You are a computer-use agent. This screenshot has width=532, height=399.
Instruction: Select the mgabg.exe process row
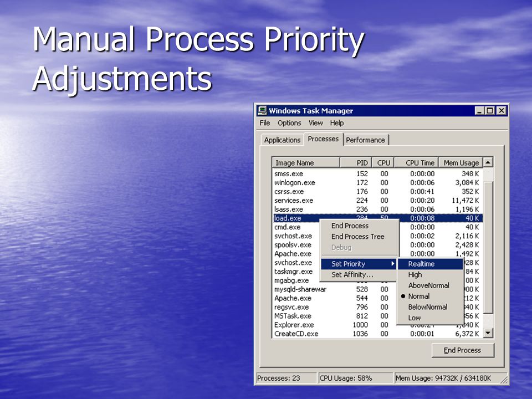click(296, 280)
